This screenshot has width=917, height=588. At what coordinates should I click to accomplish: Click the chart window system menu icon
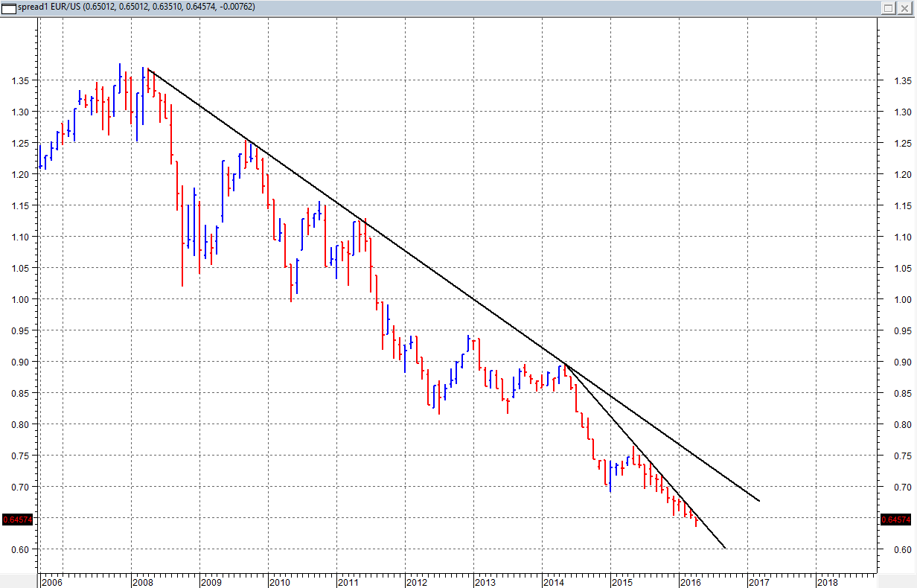(x=9, y=7)
